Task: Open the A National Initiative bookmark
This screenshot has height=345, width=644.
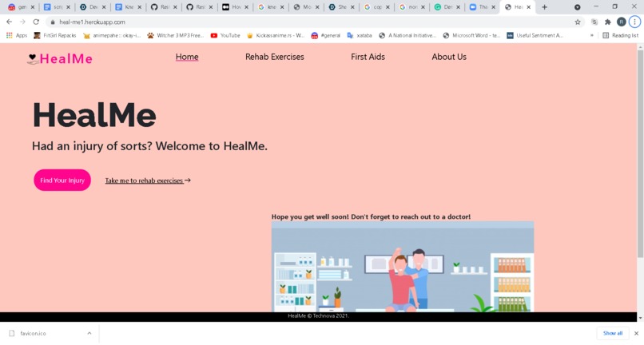Action: click(x=407, y=35)
